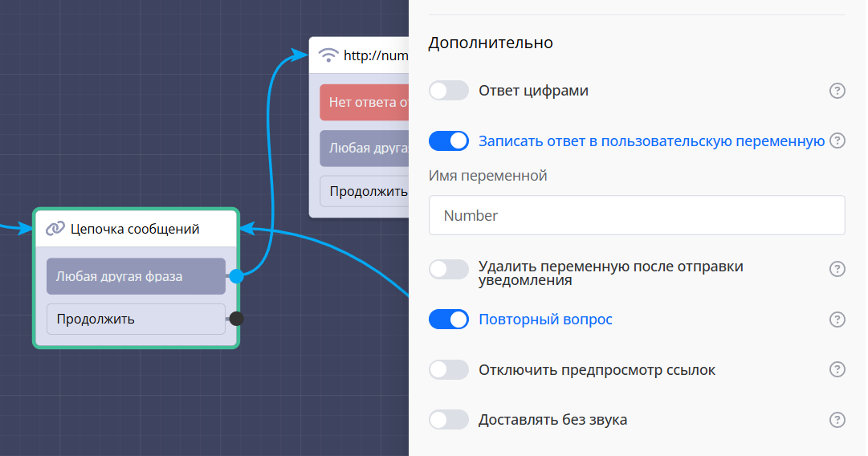Screen dimensions: 868x456
Task: Click "Продолжить" in the Цепочка сообщений node
Action: pos(136,319)
